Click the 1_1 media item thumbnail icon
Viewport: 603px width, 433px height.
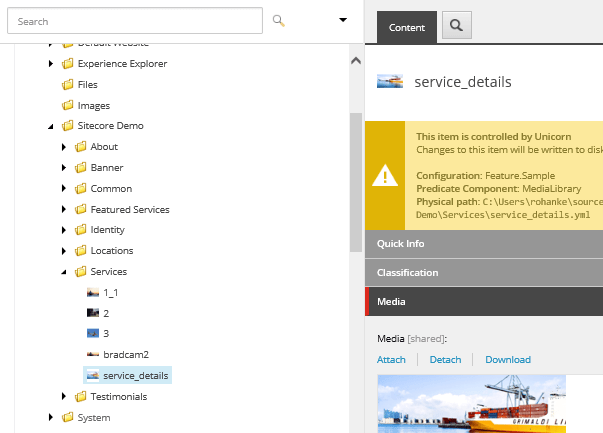[x=93, y=293]
